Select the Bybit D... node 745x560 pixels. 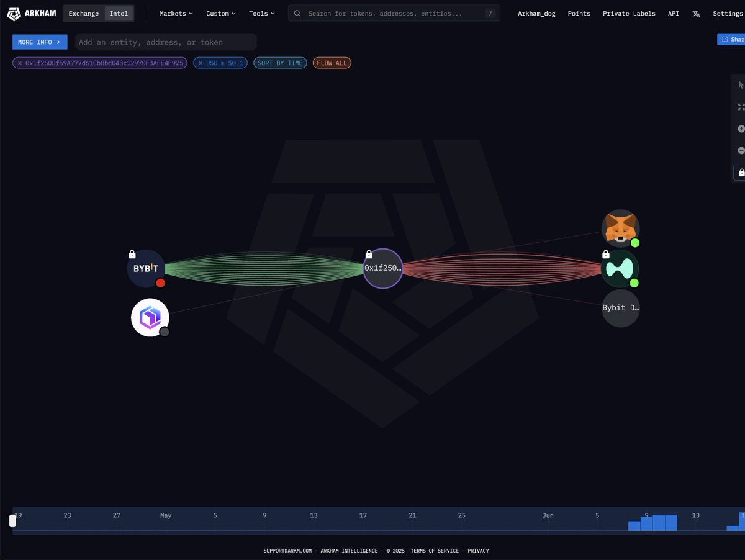(x=621, y=308)
